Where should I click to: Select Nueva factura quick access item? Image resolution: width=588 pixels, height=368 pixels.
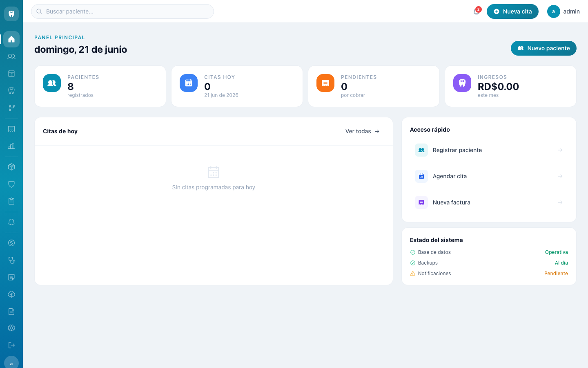[489, 202]
